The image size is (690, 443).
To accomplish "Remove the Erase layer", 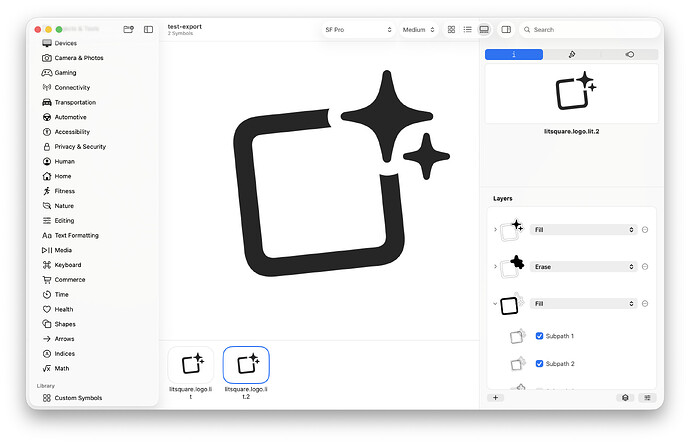I will tap(645, 267).
